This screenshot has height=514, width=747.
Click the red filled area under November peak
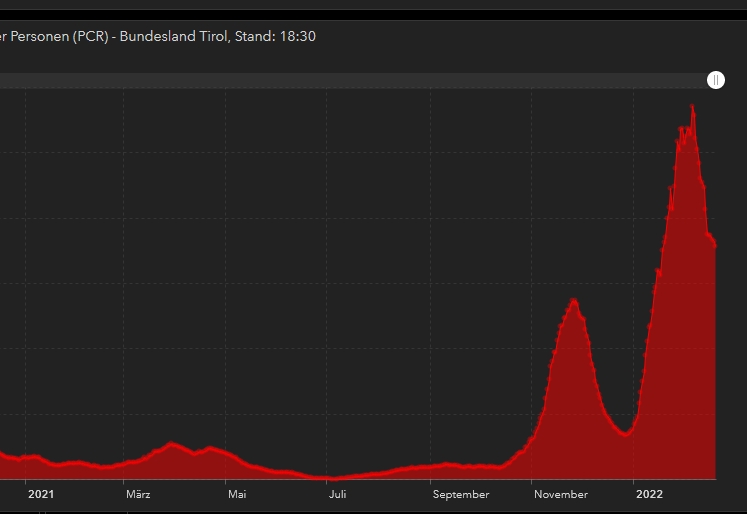[x=572, y=400]
